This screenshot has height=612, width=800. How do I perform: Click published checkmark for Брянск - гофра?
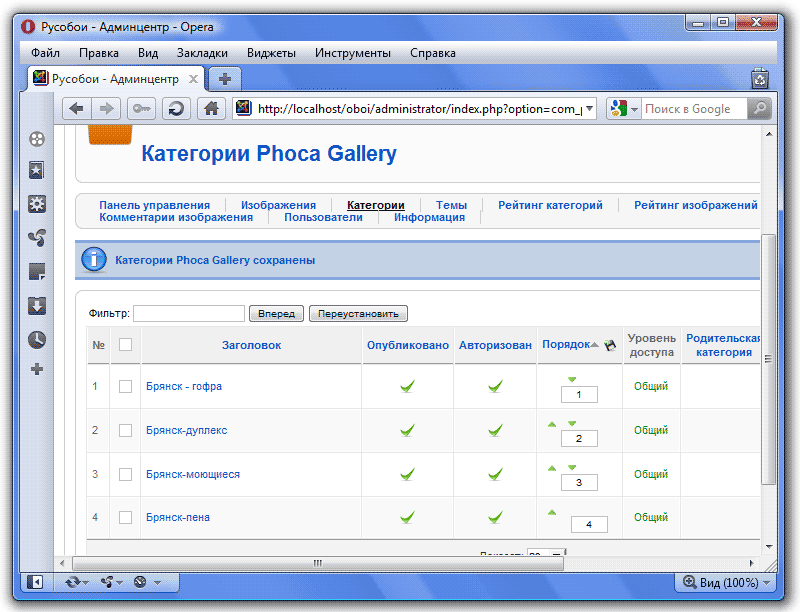click(x=407, y=386)
